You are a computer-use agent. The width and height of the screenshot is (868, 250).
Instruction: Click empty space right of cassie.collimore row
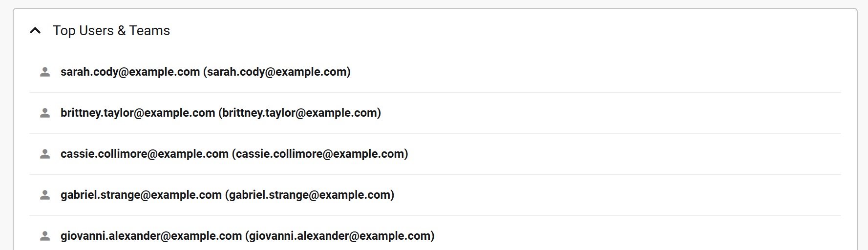[x=611, y=154]
